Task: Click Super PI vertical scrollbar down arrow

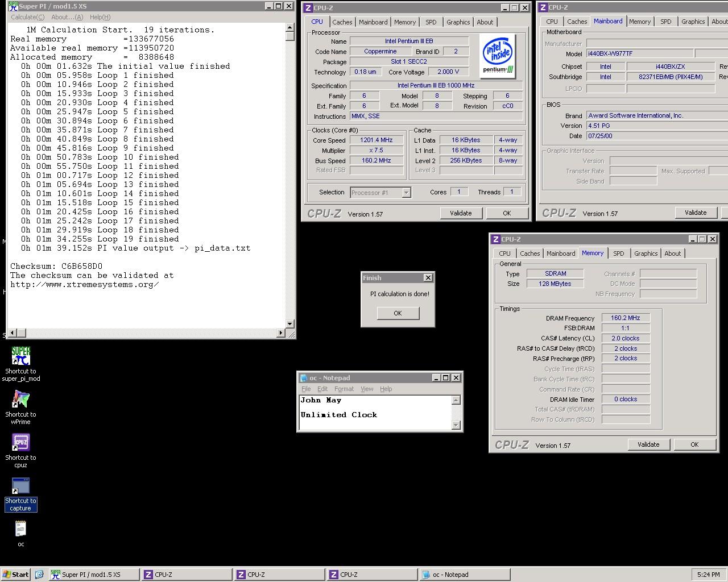Action: 290,323
